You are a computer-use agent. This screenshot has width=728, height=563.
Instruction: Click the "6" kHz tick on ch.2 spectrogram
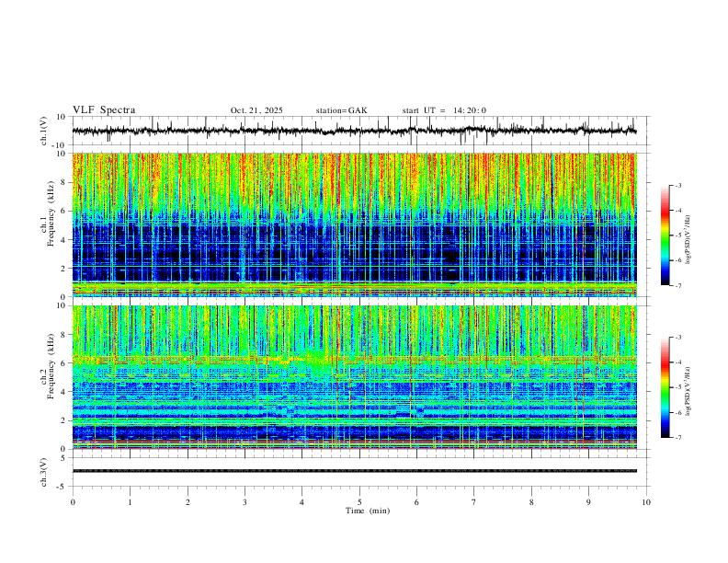pos(64,363)
